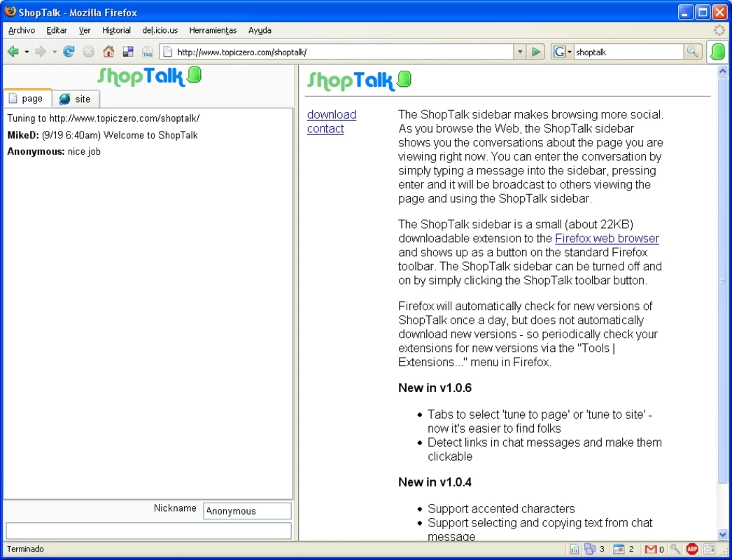This screenshot has height=560, width=732.
Task: Click the Adblock Plus ABP icon
Action: point(692,549)
